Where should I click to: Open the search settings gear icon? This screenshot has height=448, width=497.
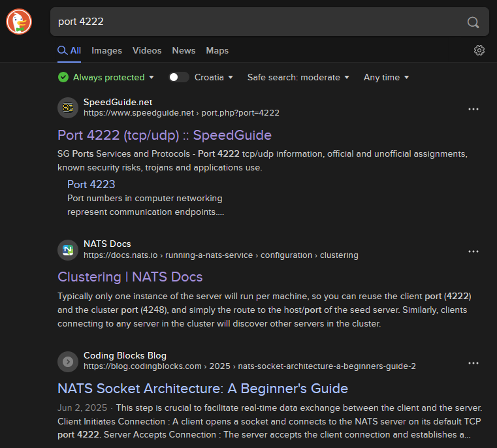479,50
